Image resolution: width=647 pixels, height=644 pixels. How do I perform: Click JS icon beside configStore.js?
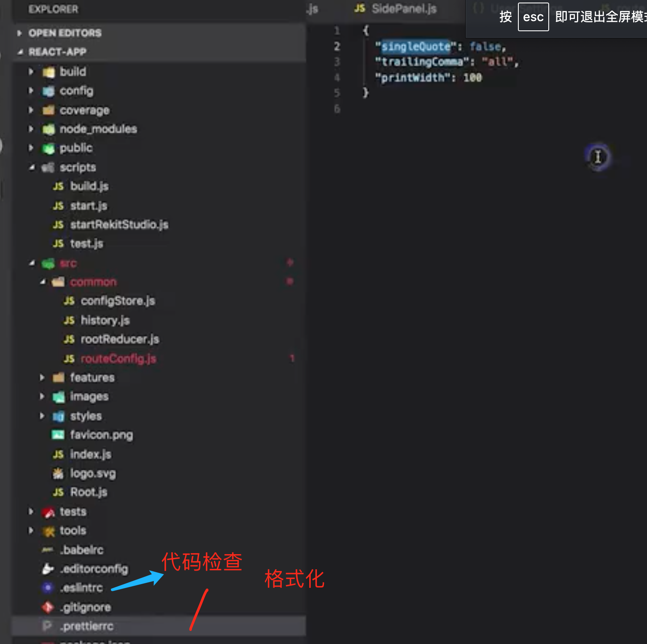pyautogui.click(x=69, y=301)
